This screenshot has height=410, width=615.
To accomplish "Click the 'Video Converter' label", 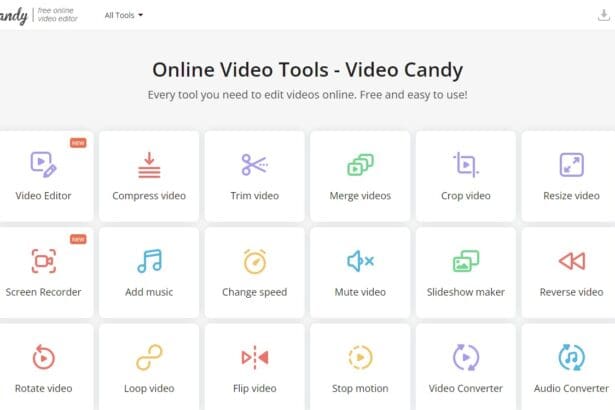I will point(466,388).
